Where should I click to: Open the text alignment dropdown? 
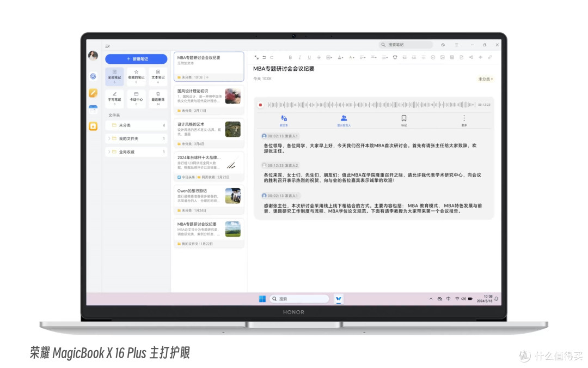363,57
